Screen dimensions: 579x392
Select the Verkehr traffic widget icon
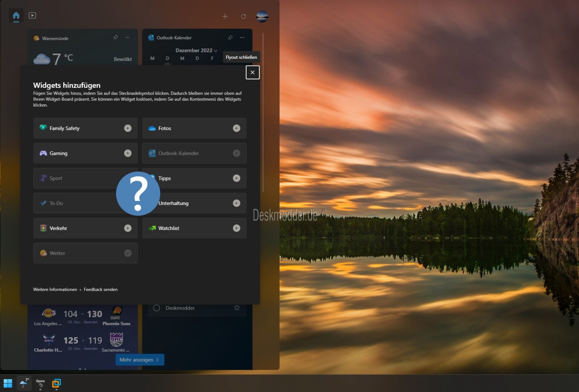point(43,228)
